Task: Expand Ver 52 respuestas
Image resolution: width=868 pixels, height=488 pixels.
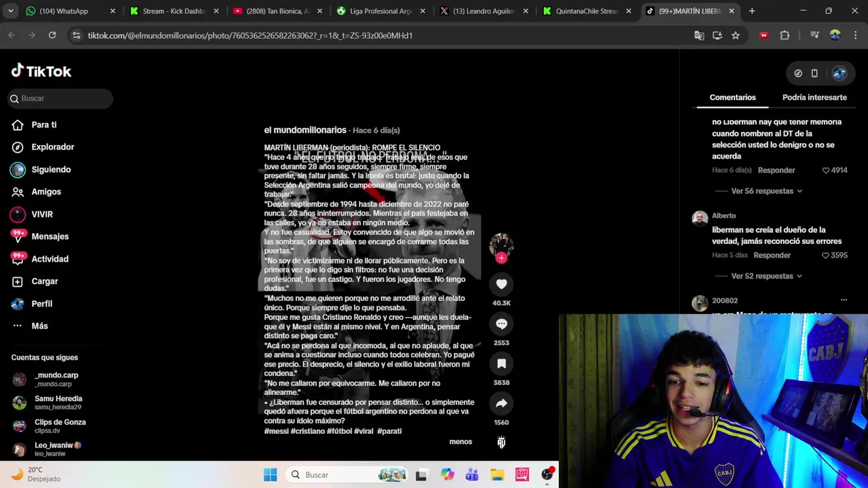Action: [766, 277]
